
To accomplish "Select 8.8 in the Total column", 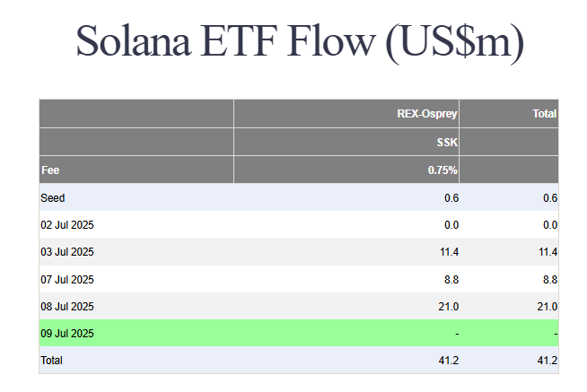I will (550, 279).
